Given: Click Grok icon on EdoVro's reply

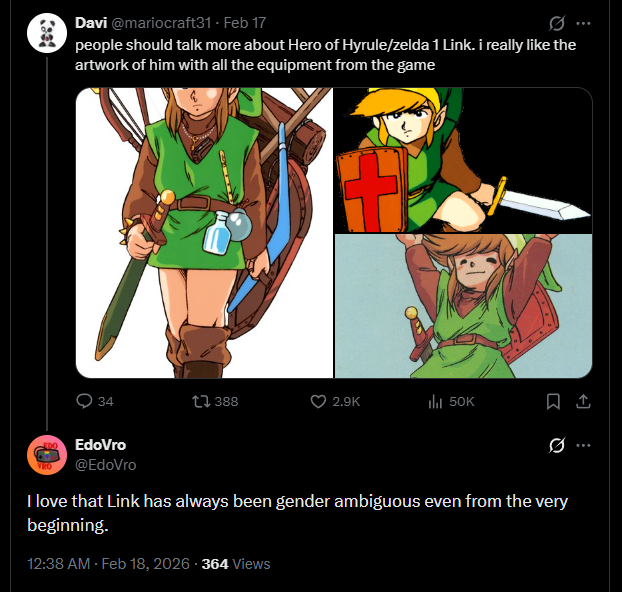Looking at the screenshot, I should click(558, 445).
